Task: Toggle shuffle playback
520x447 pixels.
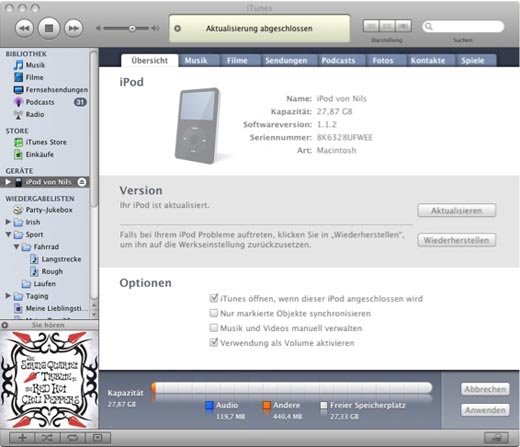Action: tap(47, 438)
